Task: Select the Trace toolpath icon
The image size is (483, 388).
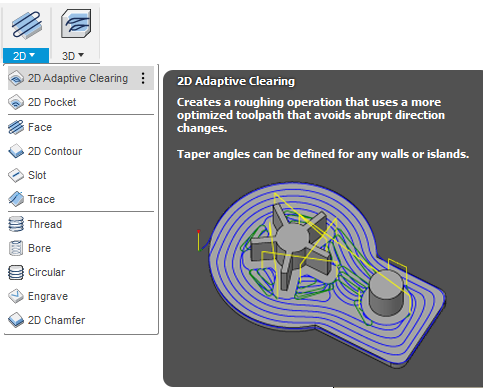Action: [16, 199]
